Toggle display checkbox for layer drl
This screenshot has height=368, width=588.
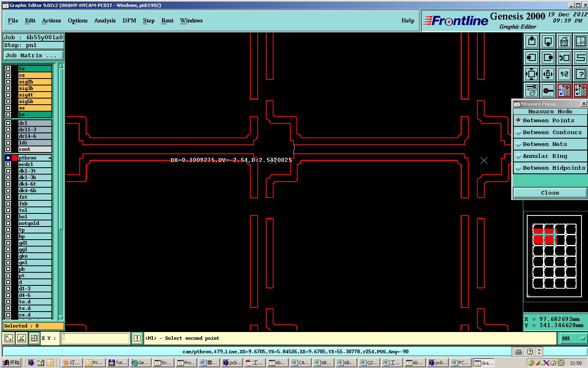pos(8,123)
